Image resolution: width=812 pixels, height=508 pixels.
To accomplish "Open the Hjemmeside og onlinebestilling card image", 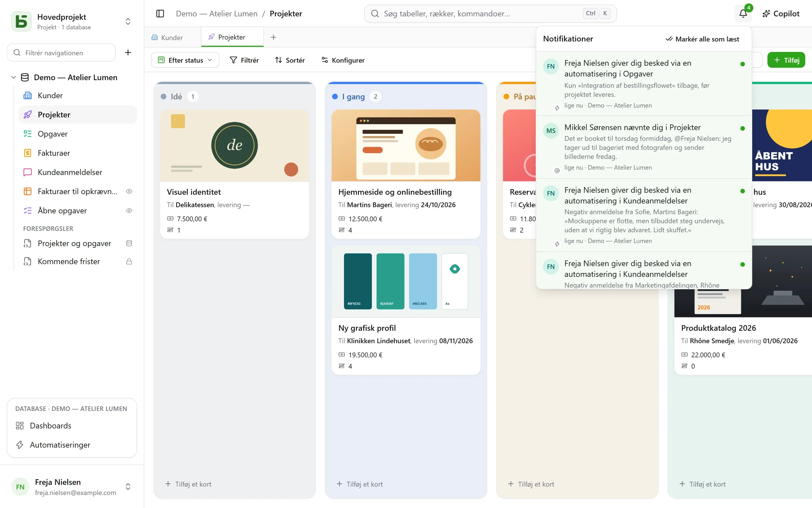I will 406,145.
